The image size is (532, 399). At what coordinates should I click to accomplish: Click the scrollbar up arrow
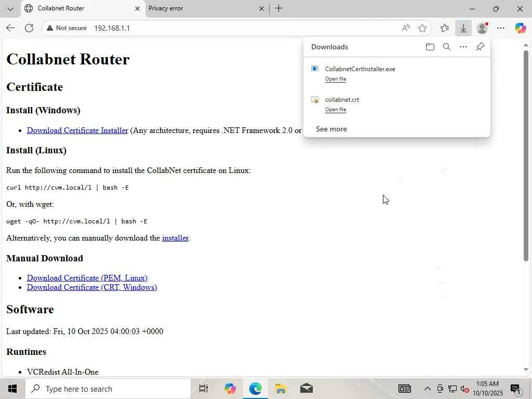point(526,45)
